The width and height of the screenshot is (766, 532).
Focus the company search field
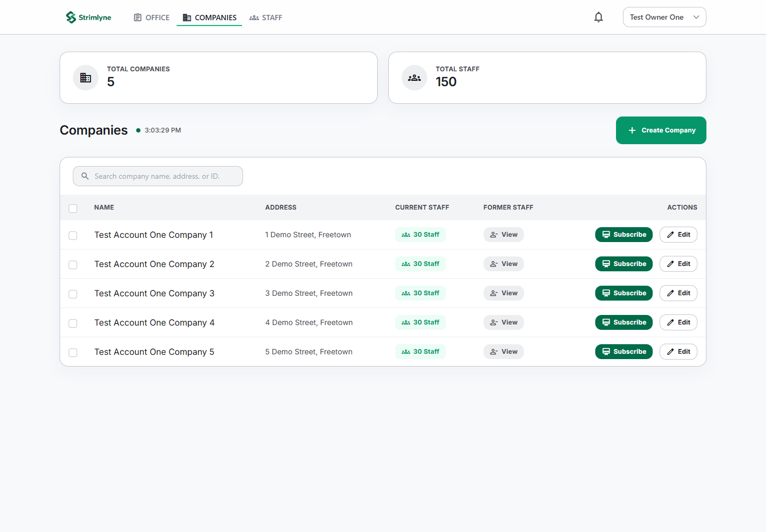158,176
